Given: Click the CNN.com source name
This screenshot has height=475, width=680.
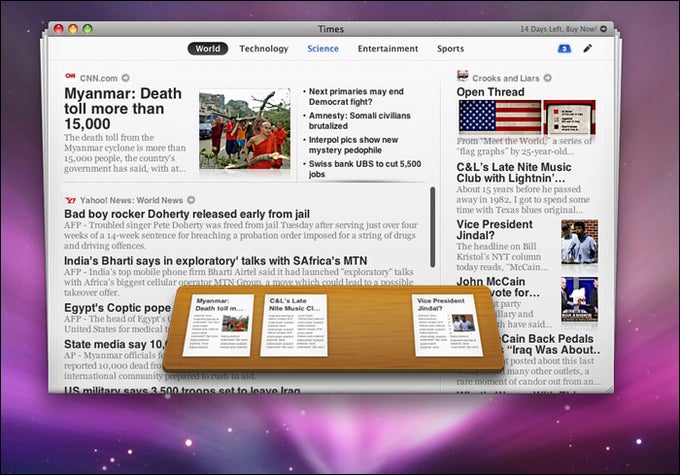Looking at the screenshot, I should coord(99,78).
